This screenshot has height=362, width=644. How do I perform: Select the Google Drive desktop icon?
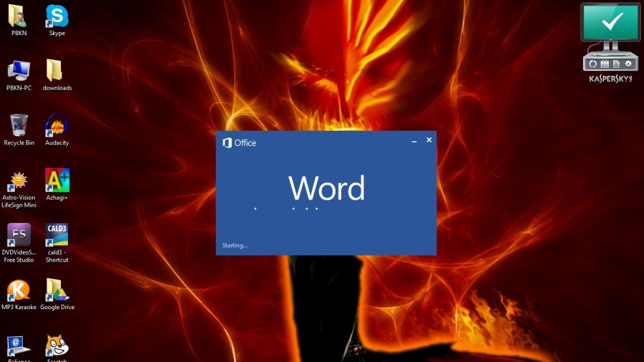pos(57,290)
